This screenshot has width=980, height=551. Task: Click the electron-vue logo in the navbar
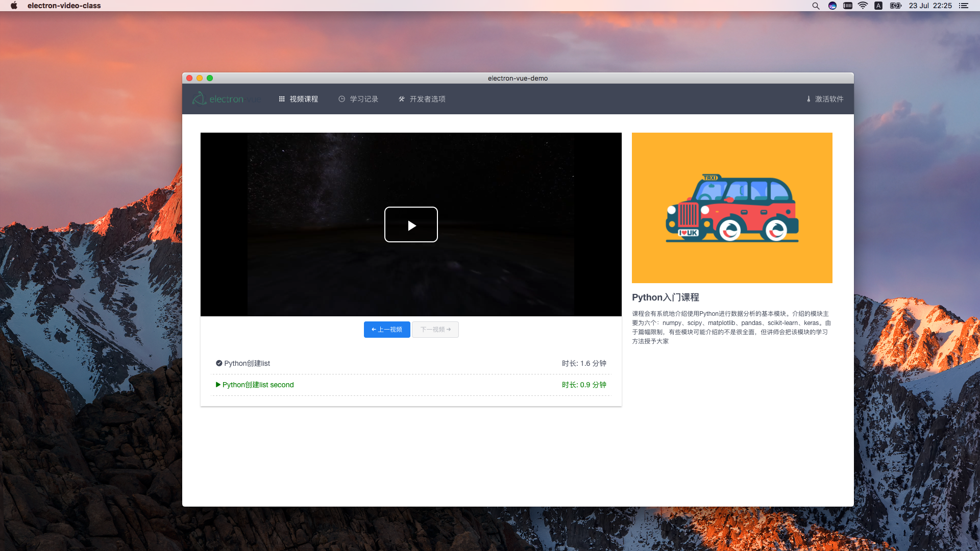pos(226,98)
